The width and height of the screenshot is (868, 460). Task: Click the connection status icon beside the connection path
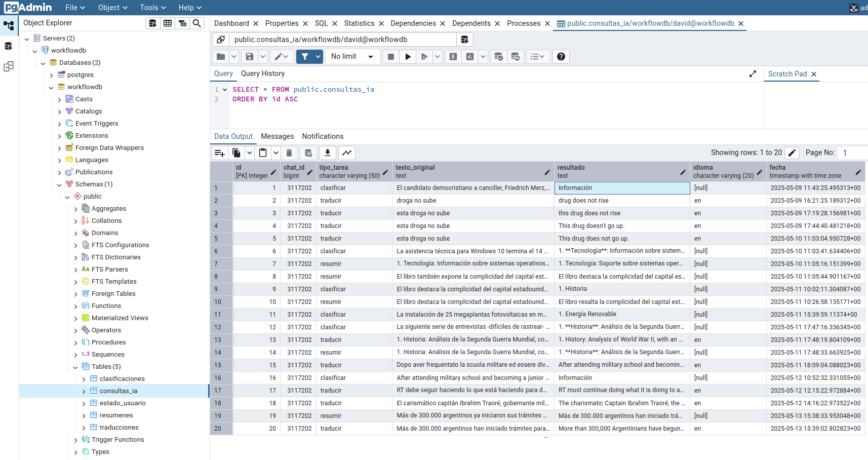[x=221, y=40]
